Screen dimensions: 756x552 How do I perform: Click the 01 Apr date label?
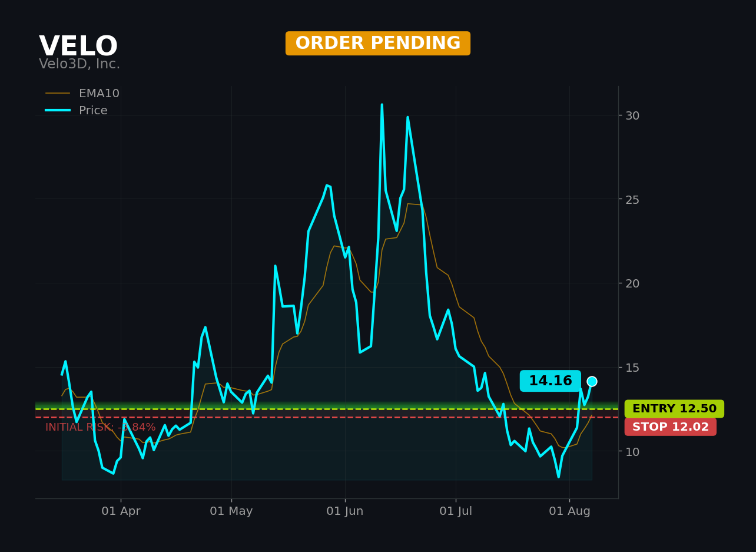(121, 511)
